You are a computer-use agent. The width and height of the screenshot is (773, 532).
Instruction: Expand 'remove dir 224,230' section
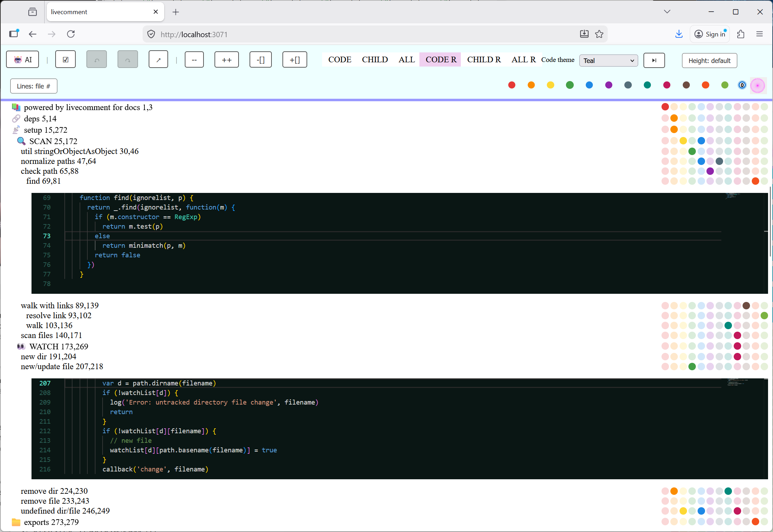(x=54, y=491)
